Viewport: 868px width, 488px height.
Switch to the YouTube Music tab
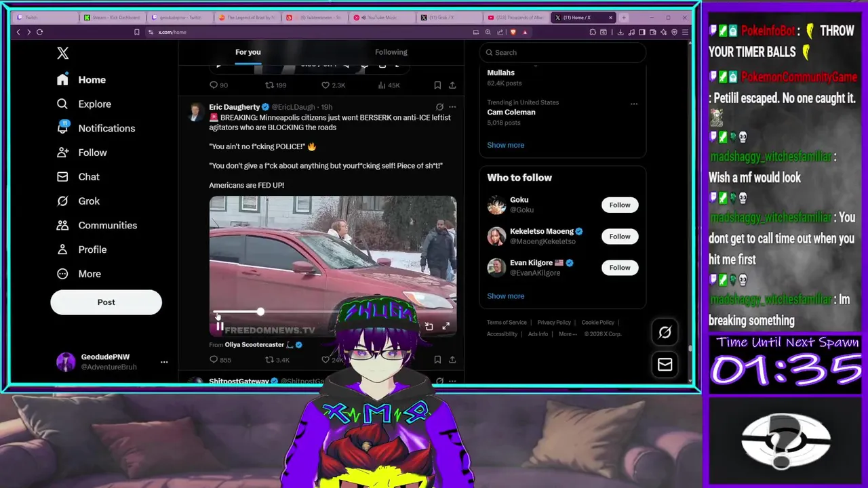click(382, 17)
